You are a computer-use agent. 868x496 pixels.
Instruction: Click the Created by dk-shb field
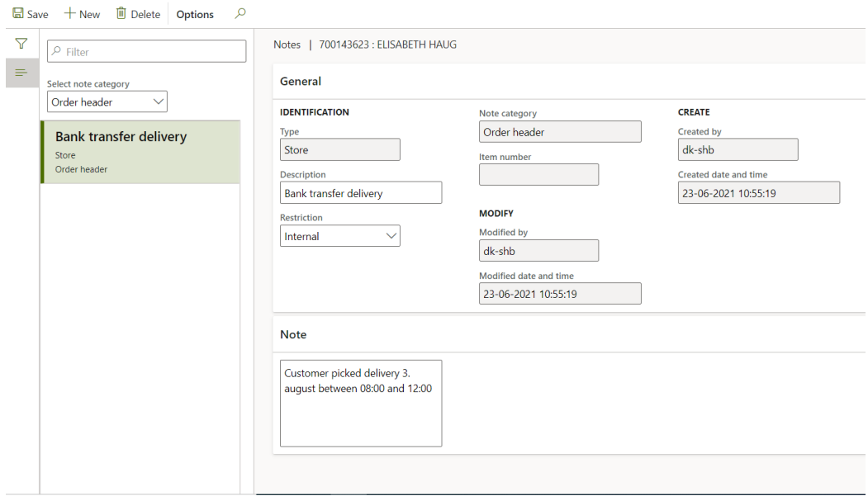coord(738,150)
